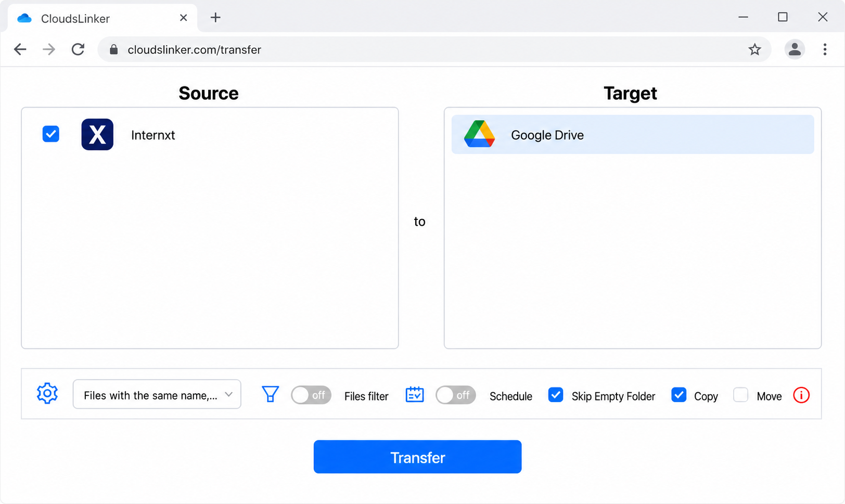View site security lock icon
This screenshot has height=504, width=845.
coord(113,49)
